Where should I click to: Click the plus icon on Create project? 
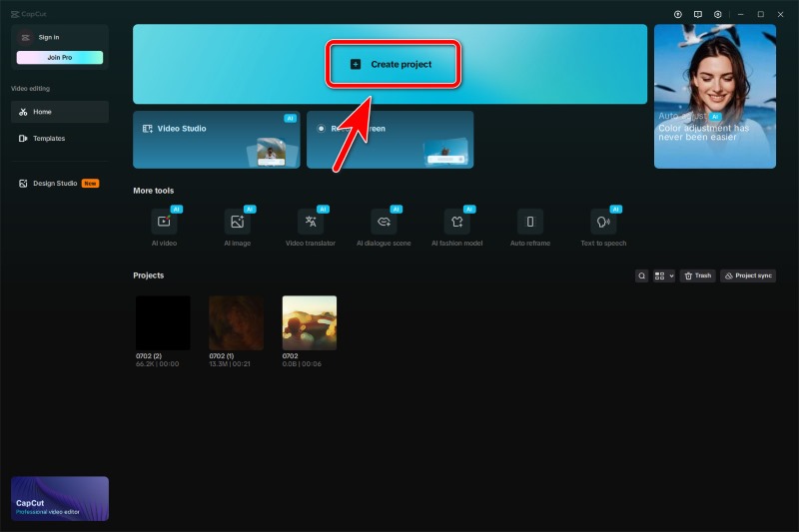356,64
